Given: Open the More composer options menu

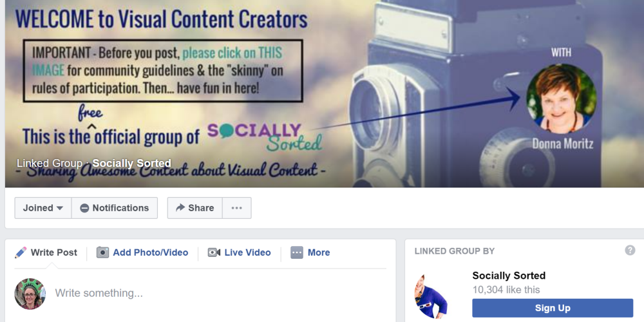Looking at the screenshot, I should click(x=310, y=252).
